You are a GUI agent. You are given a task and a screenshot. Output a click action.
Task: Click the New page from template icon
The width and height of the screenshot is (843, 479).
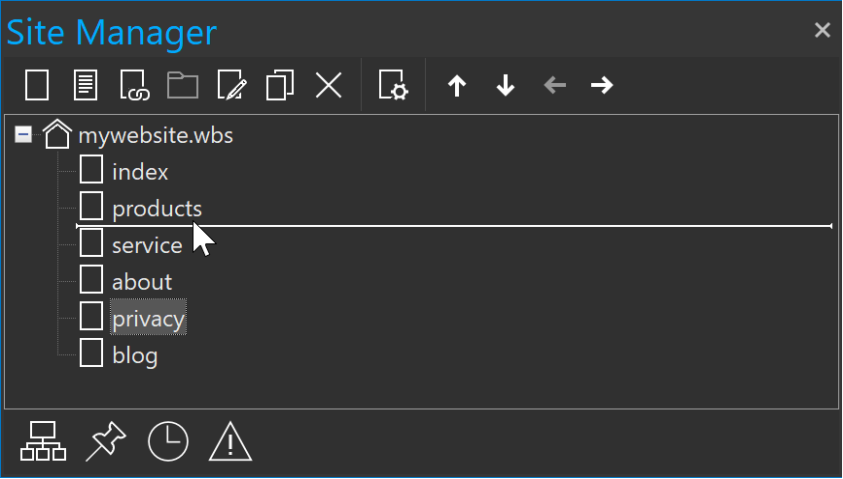coord(85,85)
